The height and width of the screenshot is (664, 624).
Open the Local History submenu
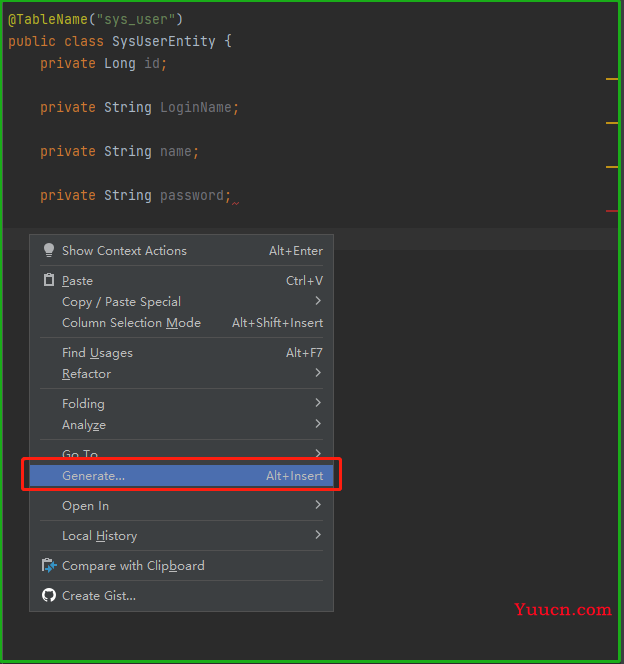(99, 536)
